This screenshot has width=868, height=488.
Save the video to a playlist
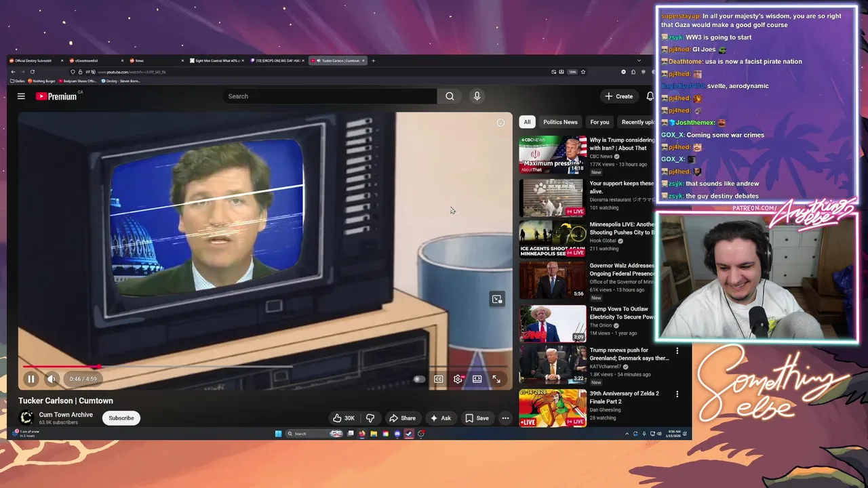tap(477, 418)
